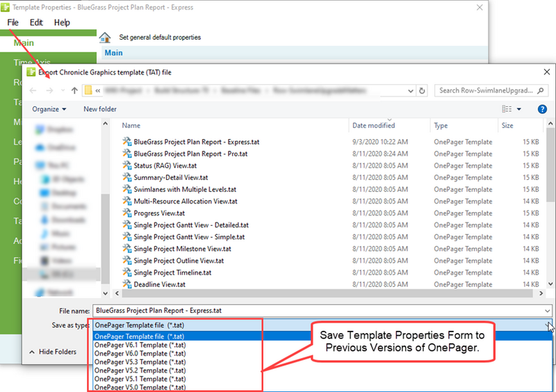The image size is (556, 392).
Task: Choose OnePager V5.3 Template (*.tat)
Action: pyautogui.click(x=140, y=362)
